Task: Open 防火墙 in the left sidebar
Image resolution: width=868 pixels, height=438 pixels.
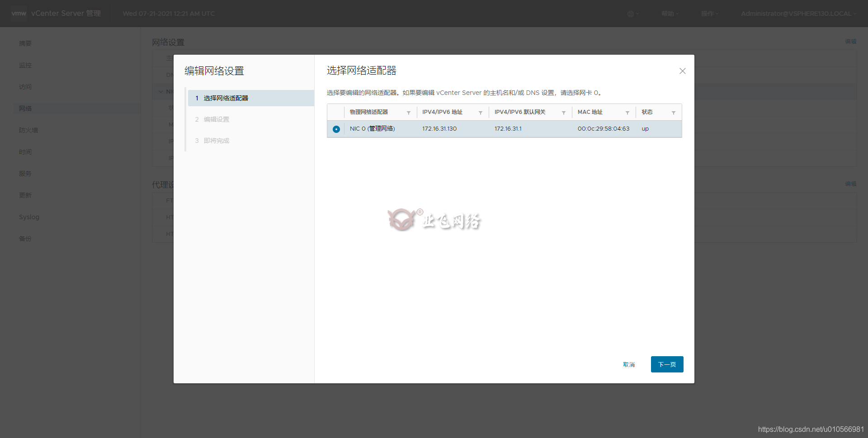Action: tap(28, 130)
